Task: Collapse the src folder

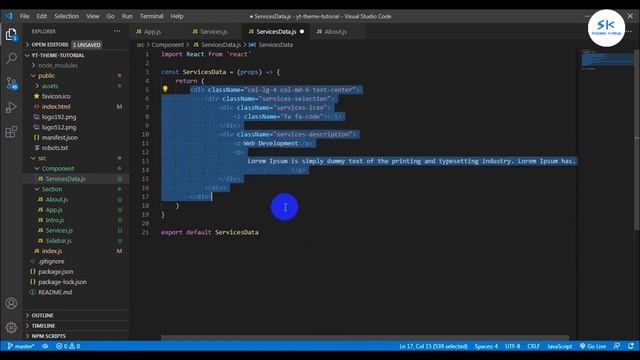Action: (x=42, y=158)
